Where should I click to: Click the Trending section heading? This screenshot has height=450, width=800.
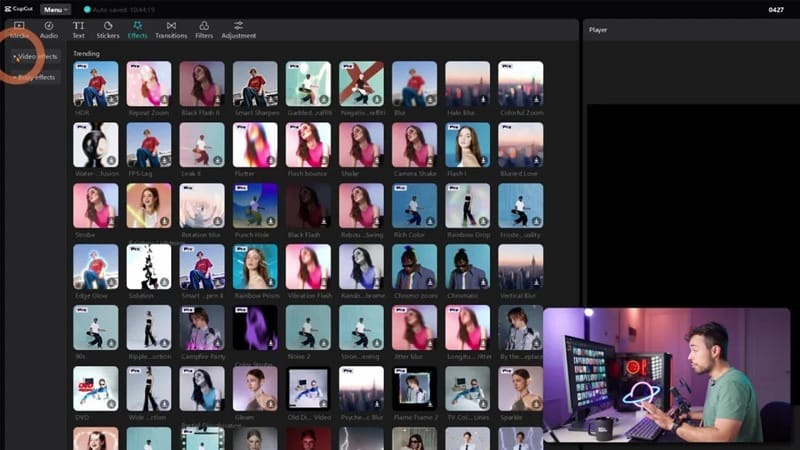86,54
